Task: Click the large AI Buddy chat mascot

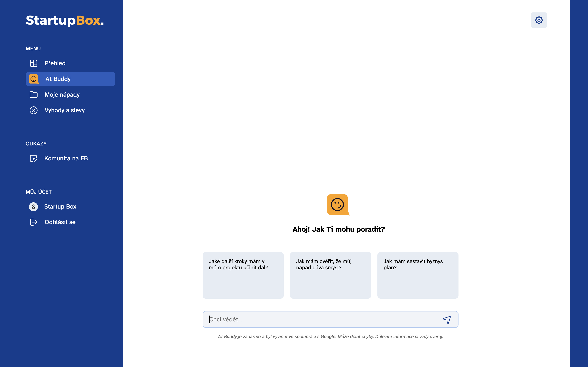Action: point(338,205)
